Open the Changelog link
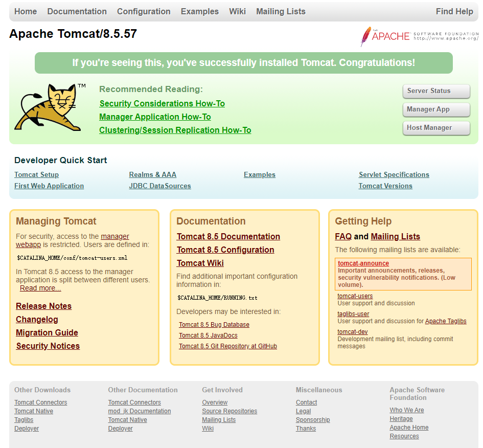The image size is (483, 448). [37, 319]
